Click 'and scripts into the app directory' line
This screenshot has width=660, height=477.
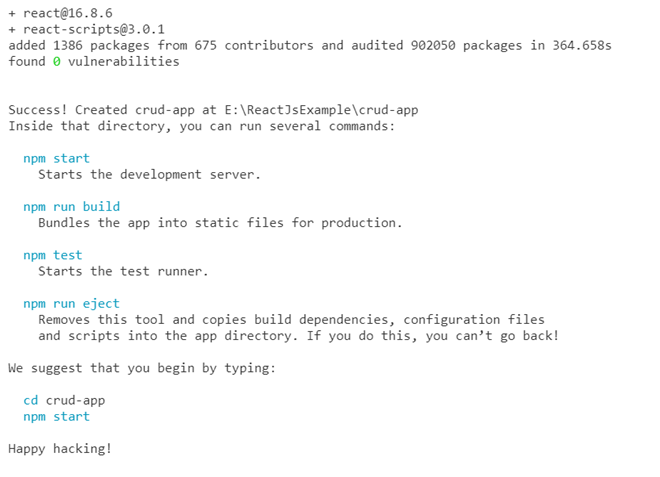point(298,336)
